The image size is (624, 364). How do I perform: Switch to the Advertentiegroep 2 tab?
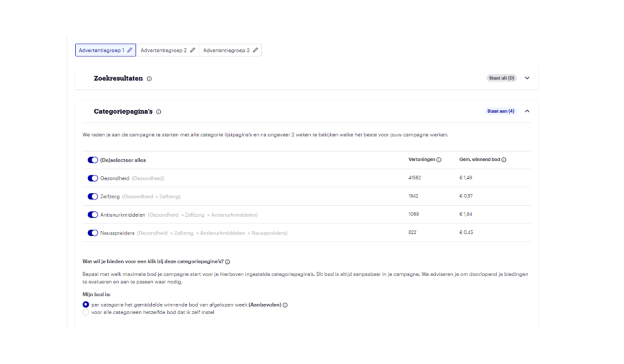click(x=164, y=49)
